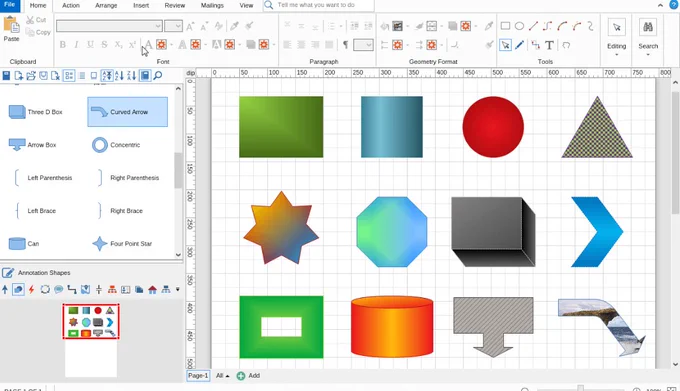Viewport: 680px width, 391px height.
Task: Click the blue help icon
Action: click(x=673, y=4)
